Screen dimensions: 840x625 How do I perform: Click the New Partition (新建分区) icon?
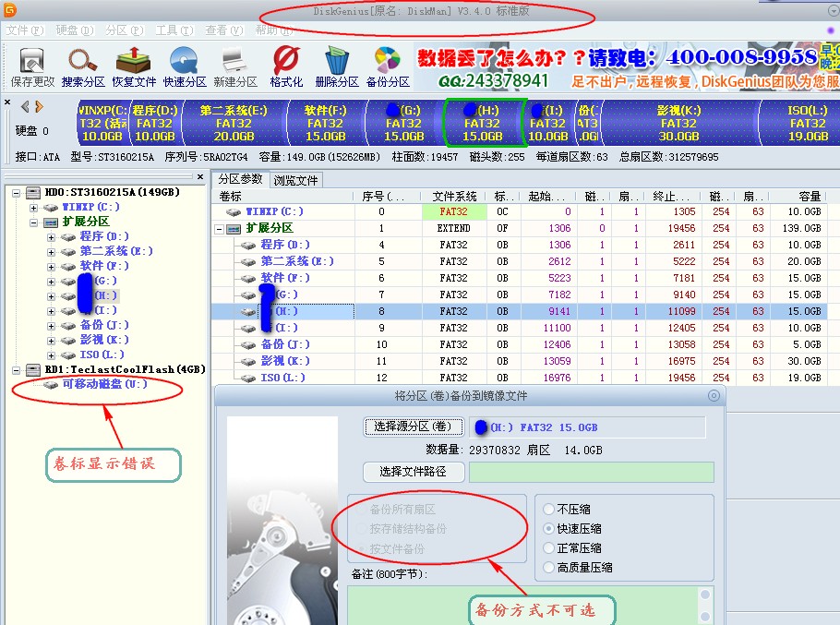[235, 67]
